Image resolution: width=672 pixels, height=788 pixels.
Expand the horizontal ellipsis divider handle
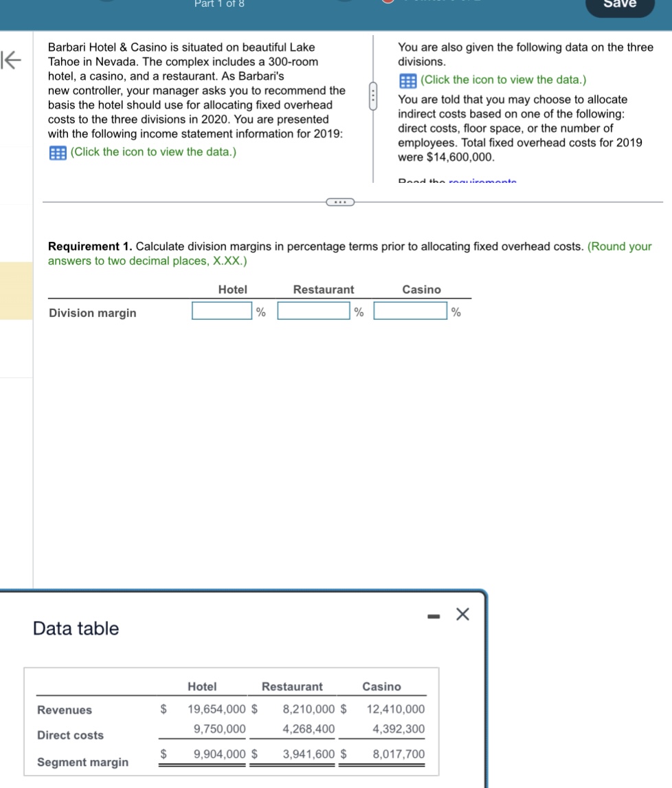point(340,202)
